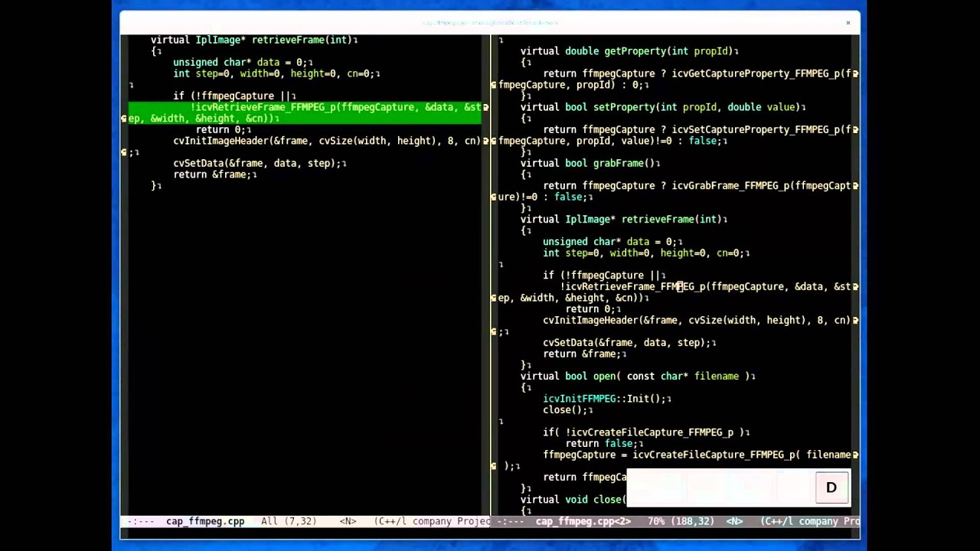
Task: Click the 'icvGrabFrame_FFMPEG_p' return line
Action: coord(697,185)
